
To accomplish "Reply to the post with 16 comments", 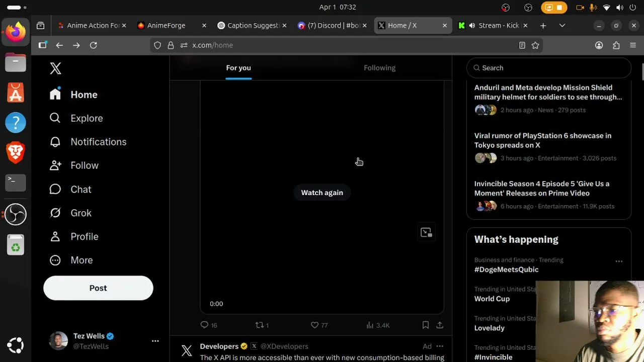I will tap(209, 325).
